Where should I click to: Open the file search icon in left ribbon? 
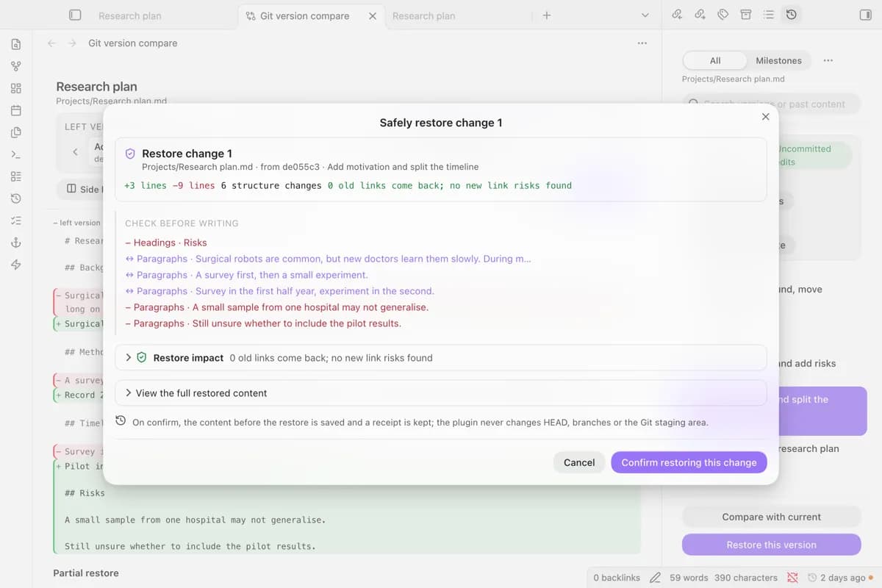click(x=16, y=44)
